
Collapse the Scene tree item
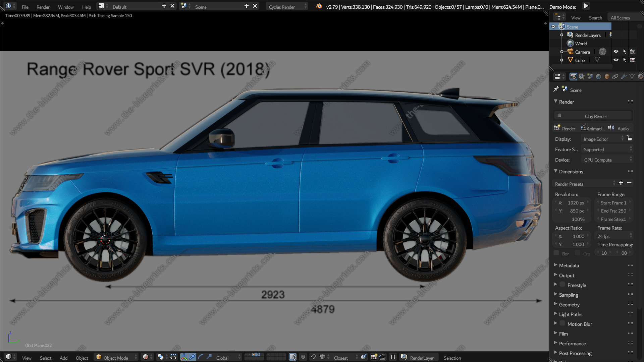553,26
